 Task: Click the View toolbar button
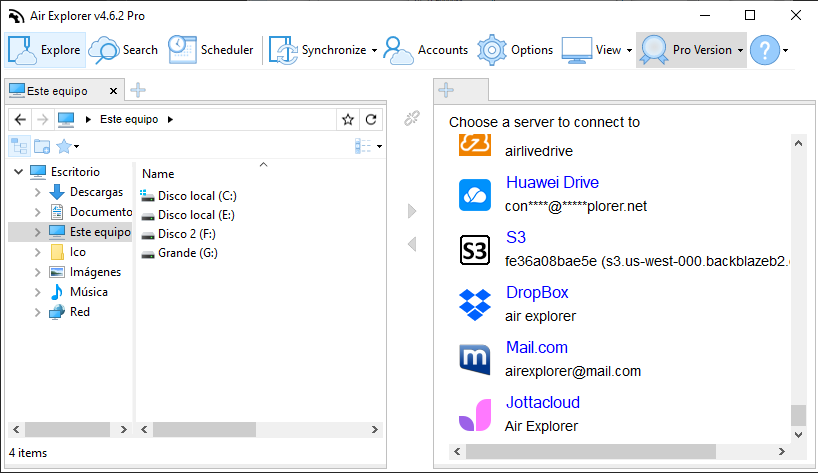(x=592, y=50)
